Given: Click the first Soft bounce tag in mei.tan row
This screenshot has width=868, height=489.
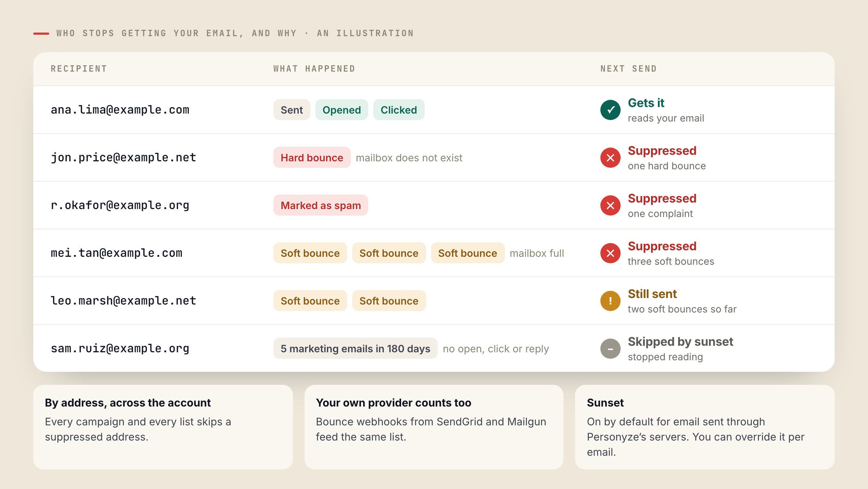Looking at the screenshot, I should click(x=310, y=253).
